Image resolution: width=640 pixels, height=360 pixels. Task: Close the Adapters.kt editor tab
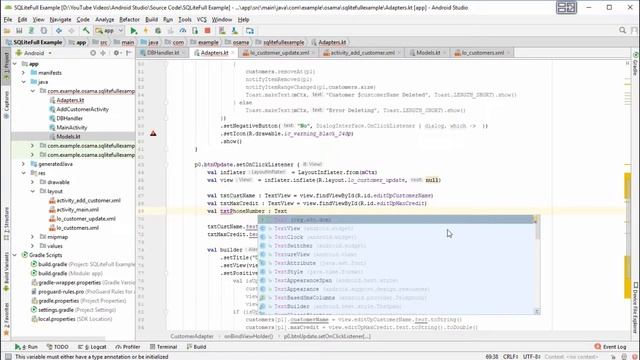click(x=233, y=53)
